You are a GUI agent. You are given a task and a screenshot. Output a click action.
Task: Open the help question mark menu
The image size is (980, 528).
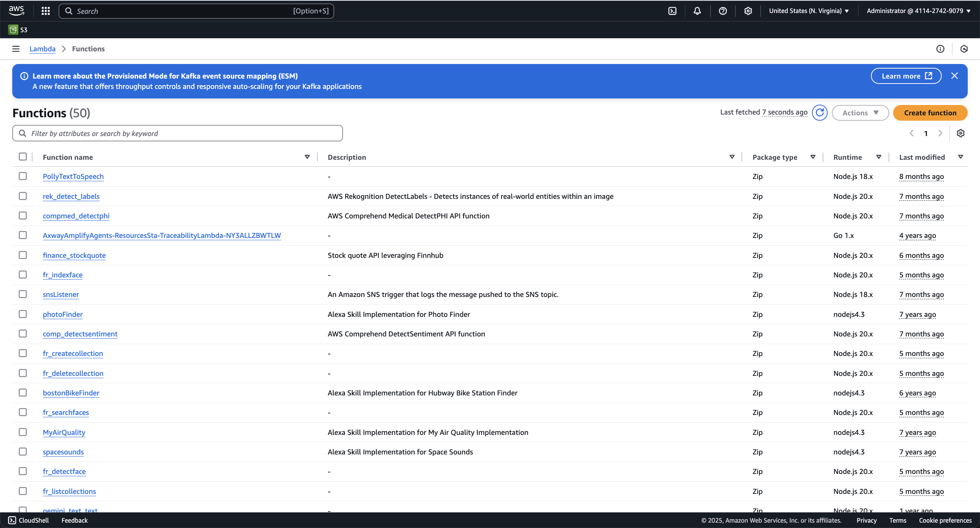tap(723, 11)
